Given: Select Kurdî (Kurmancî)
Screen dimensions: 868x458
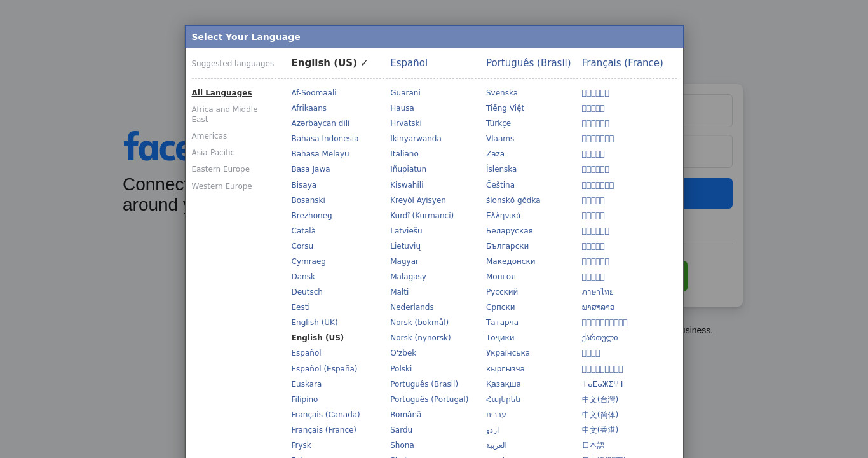Looking at the screenshot, I should click(422, 216).
